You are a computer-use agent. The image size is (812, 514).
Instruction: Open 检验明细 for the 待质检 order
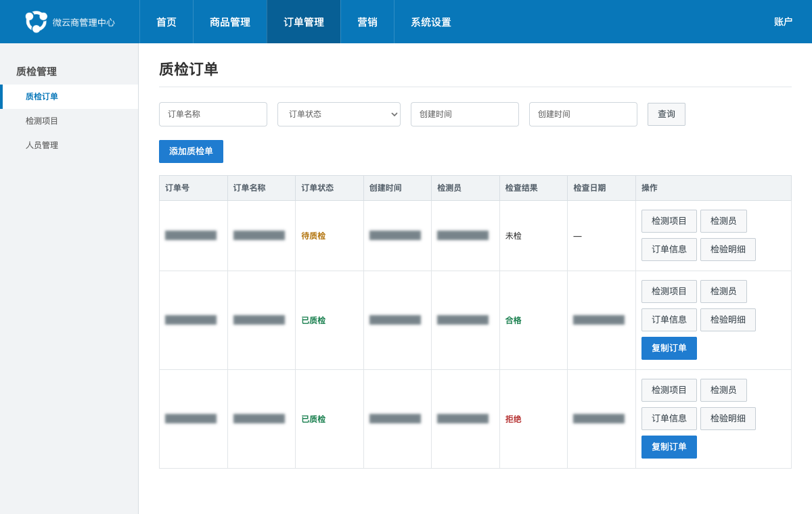tap(728, 250)
